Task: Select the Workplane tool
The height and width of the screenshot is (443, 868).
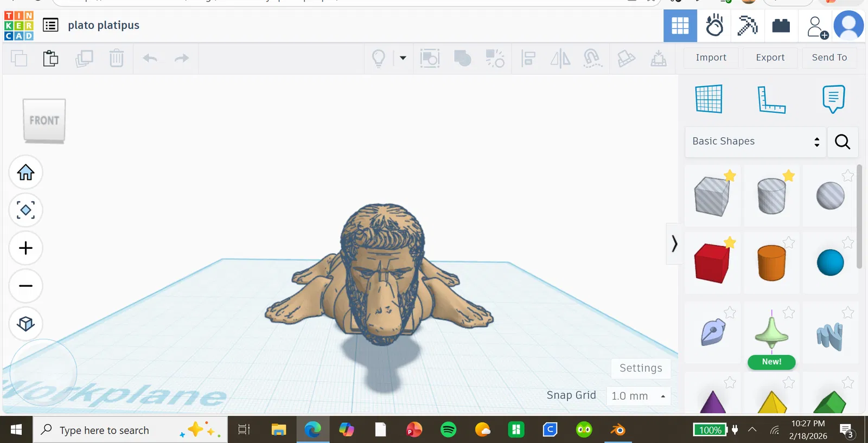Action: tap(709, 99)
